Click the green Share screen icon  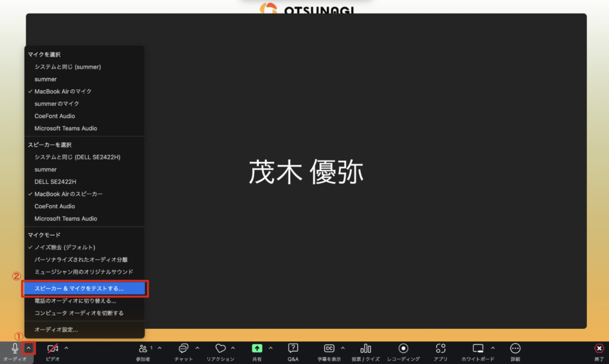pos(257,349)
